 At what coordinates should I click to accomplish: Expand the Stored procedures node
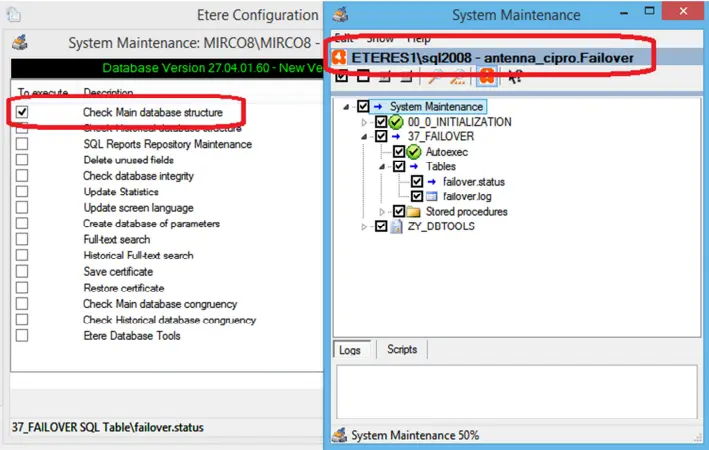382,212
